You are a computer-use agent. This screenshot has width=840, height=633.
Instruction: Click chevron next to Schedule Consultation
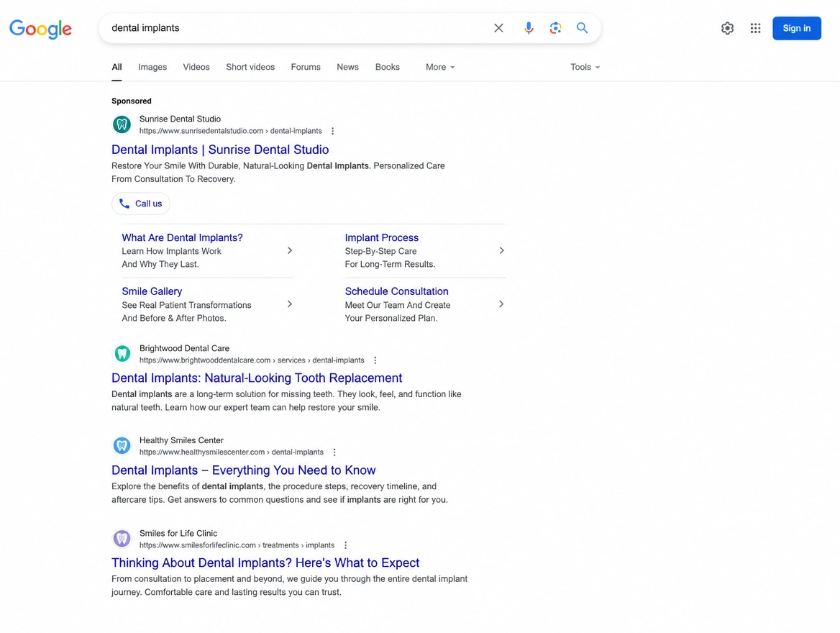click(501, 304)
